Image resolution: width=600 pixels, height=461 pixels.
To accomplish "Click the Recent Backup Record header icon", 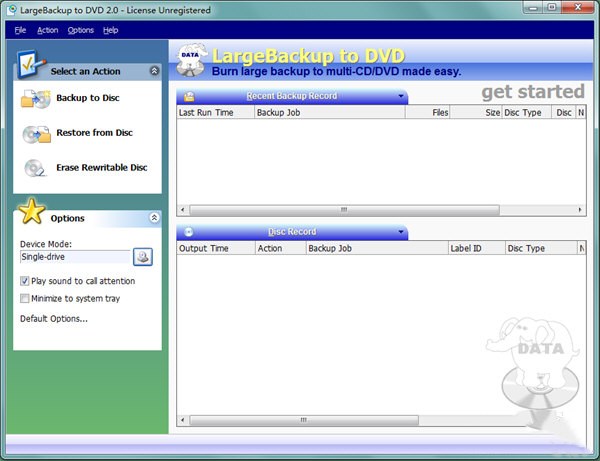I will coord(189,96).
